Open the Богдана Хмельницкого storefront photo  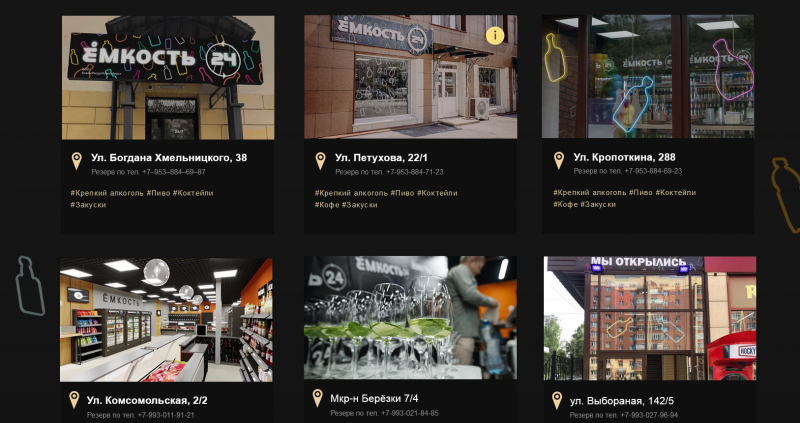point(168,77)
